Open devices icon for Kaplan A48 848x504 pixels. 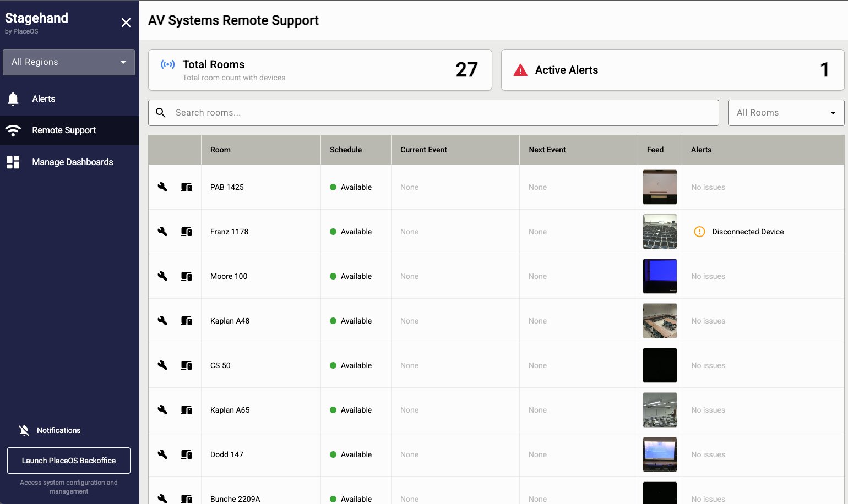tap(187, 321)
